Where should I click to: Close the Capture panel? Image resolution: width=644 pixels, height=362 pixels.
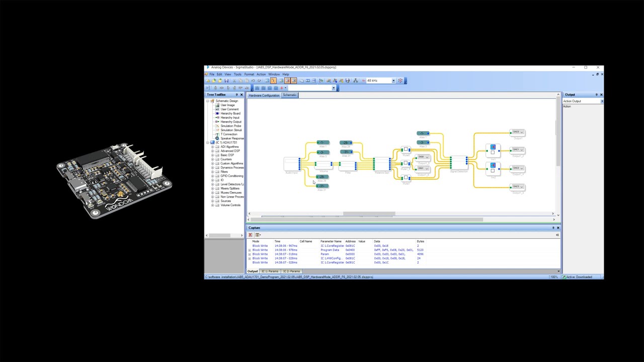558,228
